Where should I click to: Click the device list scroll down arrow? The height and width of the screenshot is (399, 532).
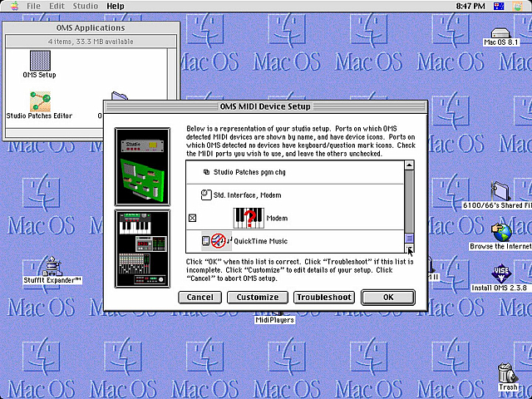coord(409,249)
